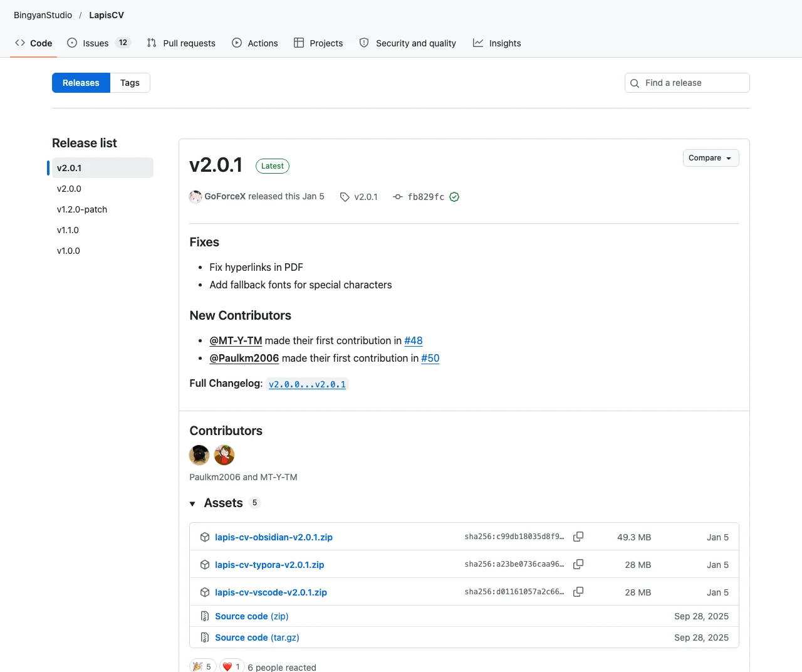Download lapis-cv-typora-v2.0.1.zip
The width and height of the screenshot is (802, 672).
coord(269,565)
